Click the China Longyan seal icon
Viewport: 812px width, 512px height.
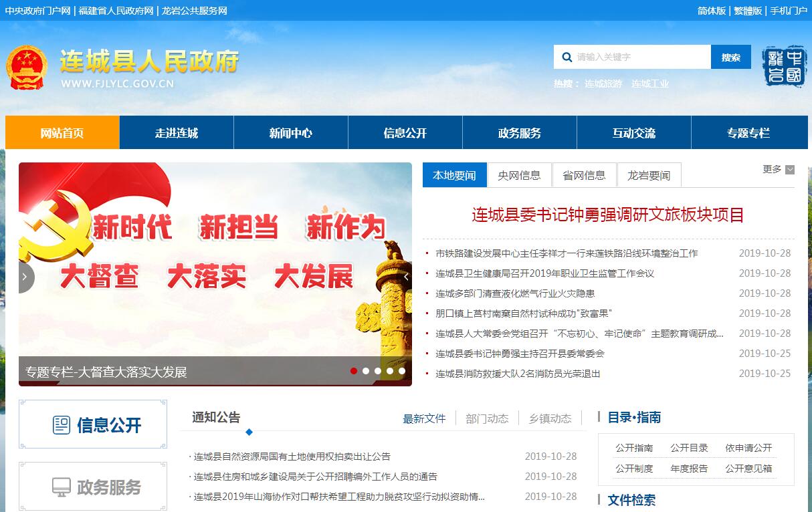tap(785, 66)
